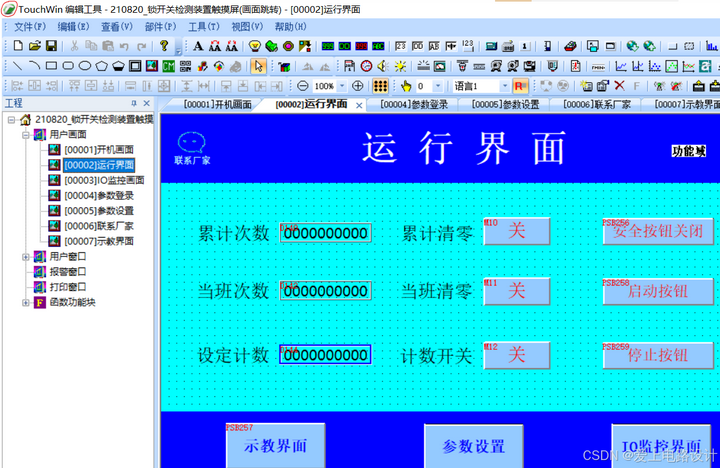Toggle the M10 累计清零 switch
Screen dimensions: 720x468
(517, 231)
